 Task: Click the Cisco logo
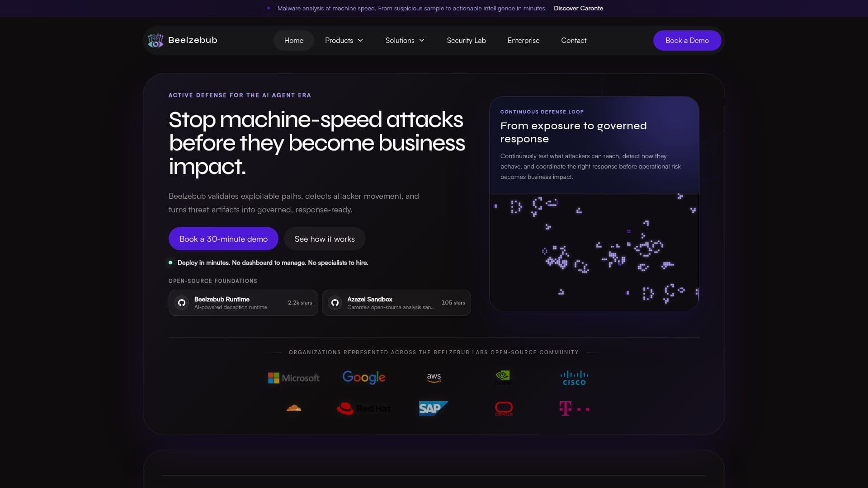[574, 378]
